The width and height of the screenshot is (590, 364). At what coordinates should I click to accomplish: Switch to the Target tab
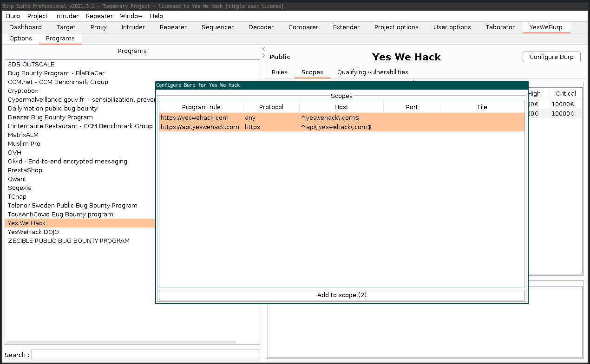66,27
